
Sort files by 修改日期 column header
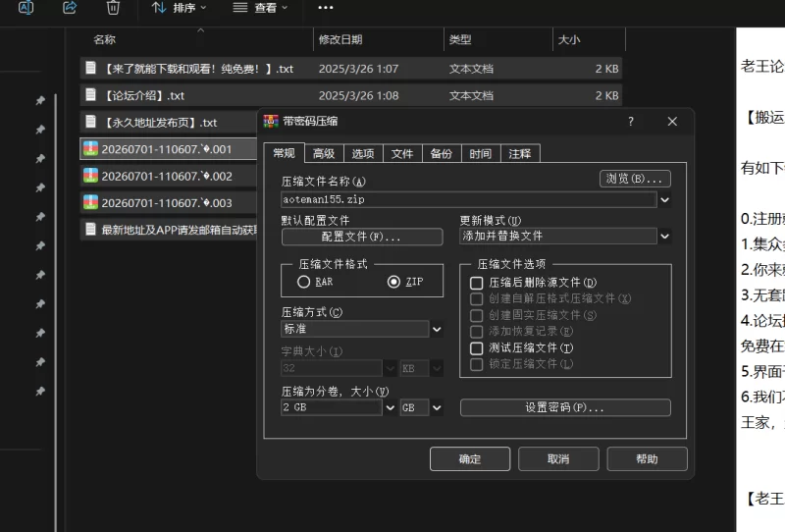coord(340,39)
